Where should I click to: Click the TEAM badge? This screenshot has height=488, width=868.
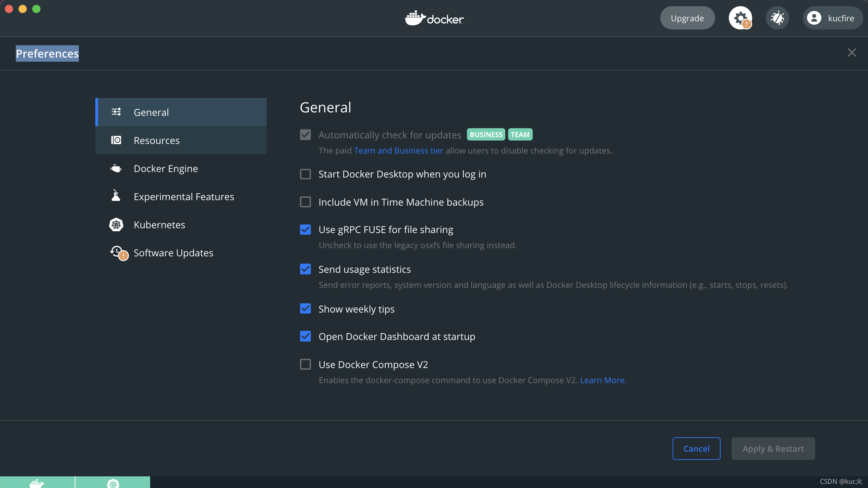(x=520, y=135)
